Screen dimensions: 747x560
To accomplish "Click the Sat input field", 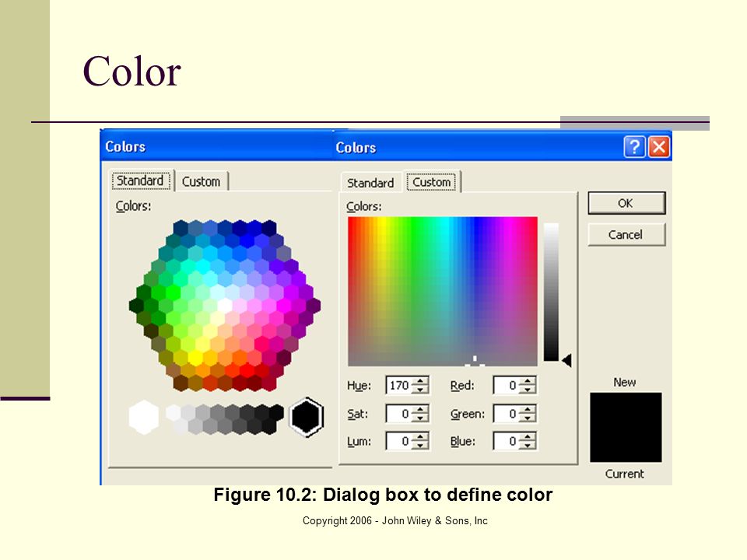I will tap(399, 413).
